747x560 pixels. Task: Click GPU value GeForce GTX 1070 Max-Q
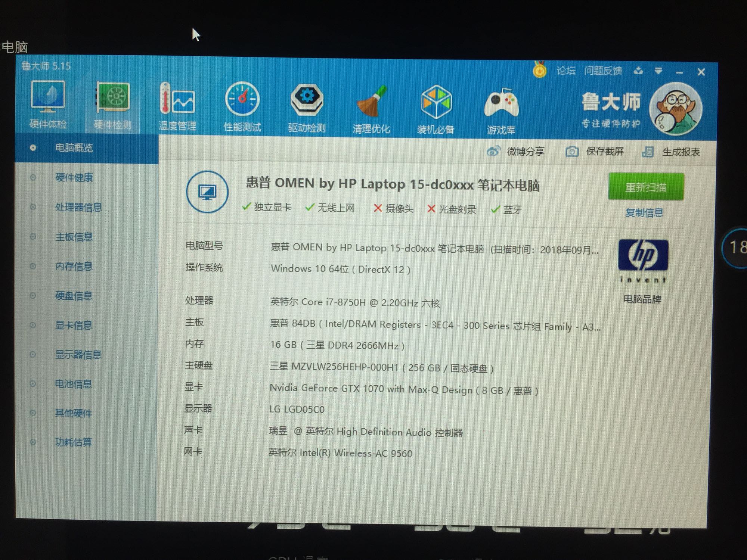coord(404,390)
